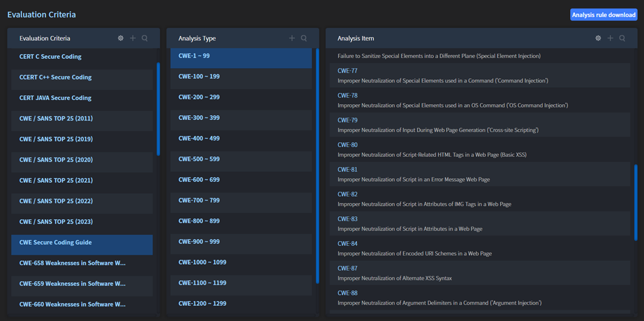
Task: Open CWE-77 Command Injection item
Action: pos(480,76)
